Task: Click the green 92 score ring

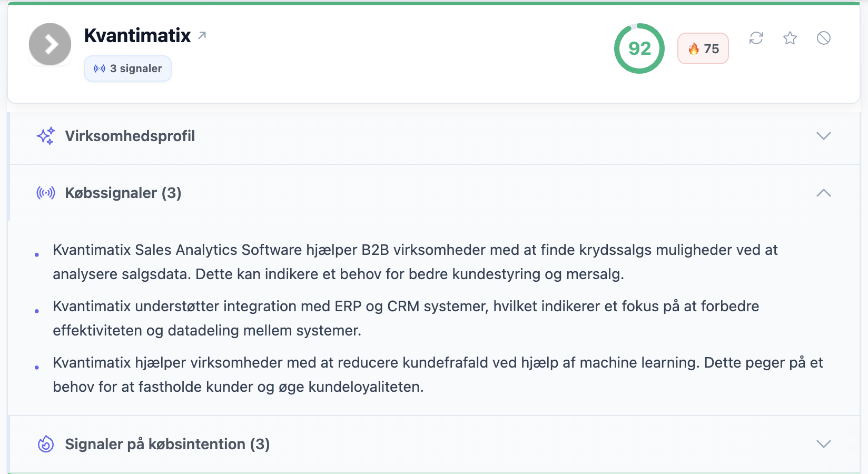Action: (x=639, y=48)
